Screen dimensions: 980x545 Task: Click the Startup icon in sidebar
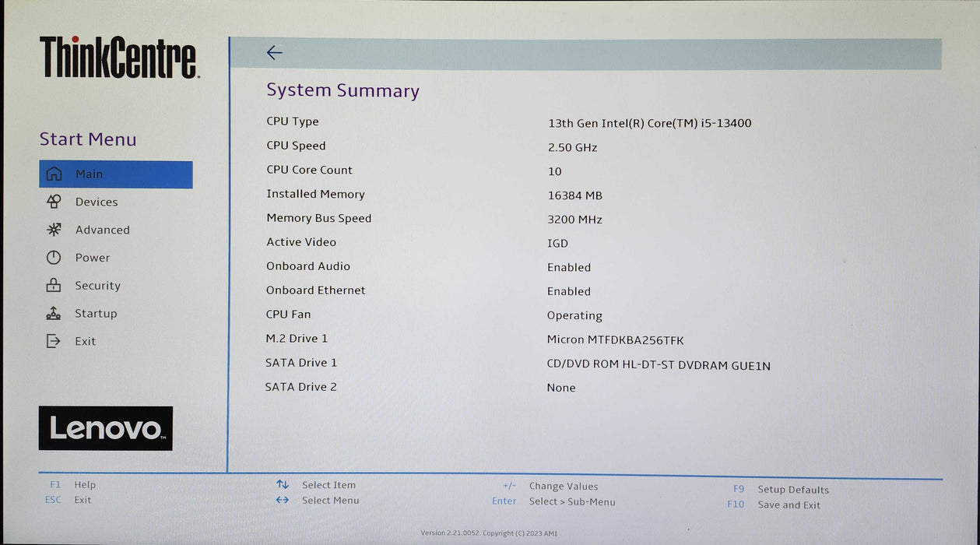pyautogui.click(x=54, y=313)
